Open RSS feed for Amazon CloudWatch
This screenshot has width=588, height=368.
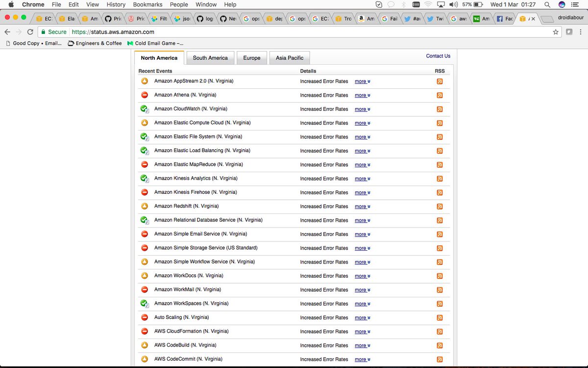440,109
